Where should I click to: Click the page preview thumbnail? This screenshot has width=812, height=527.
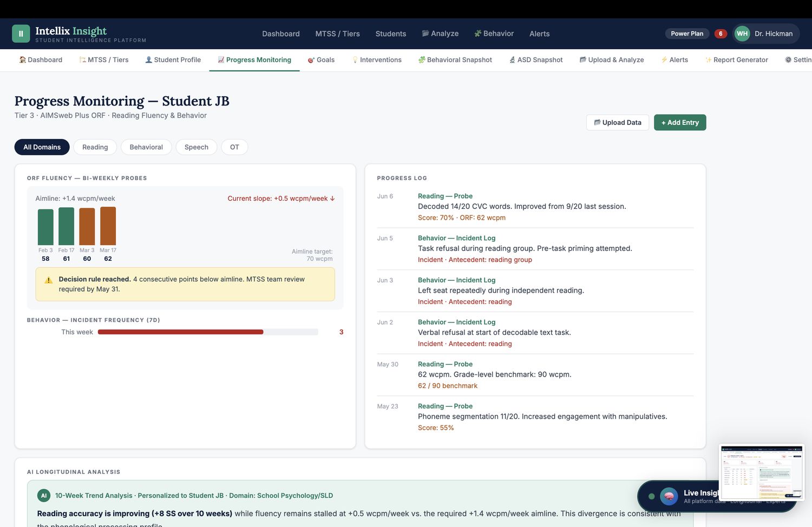(x=762, y=472)
